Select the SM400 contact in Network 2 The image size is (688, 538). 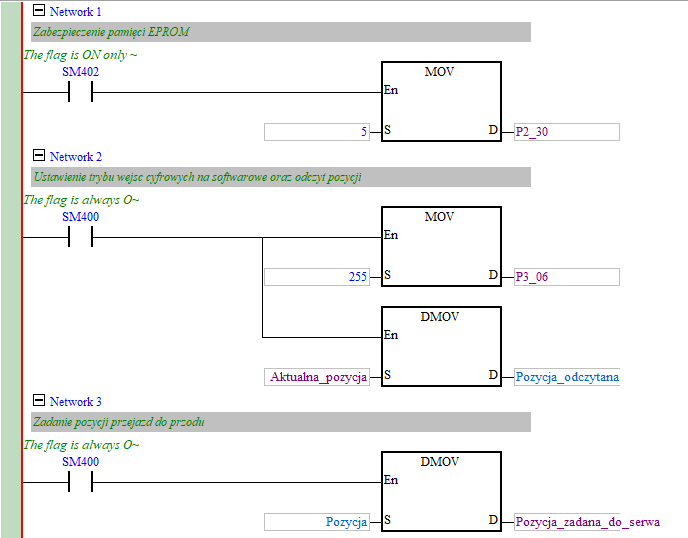click(x=80, y=238)
